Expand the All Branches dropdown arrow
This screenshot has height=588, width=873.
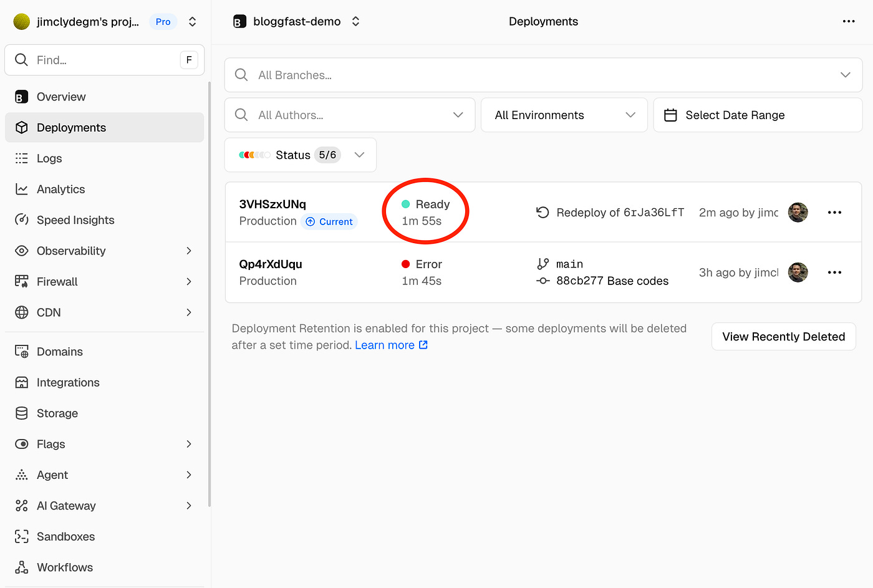coord(846,75)
